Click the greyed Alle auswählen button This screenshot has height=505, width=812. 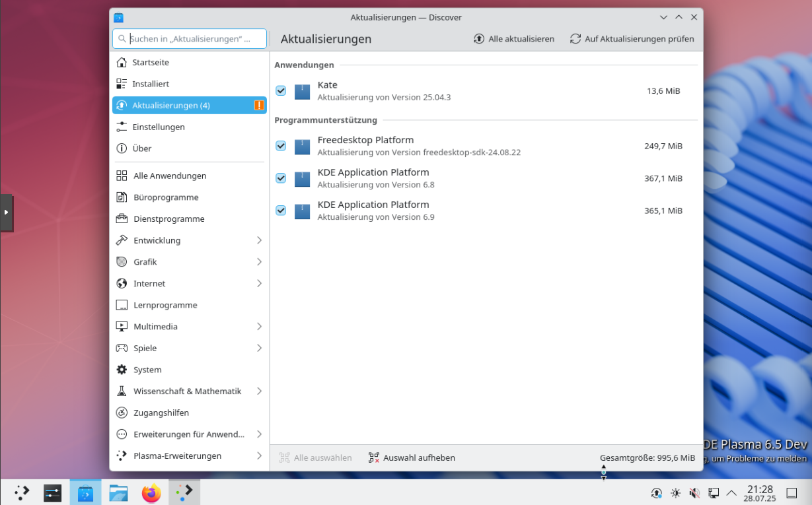coord(315,457)
